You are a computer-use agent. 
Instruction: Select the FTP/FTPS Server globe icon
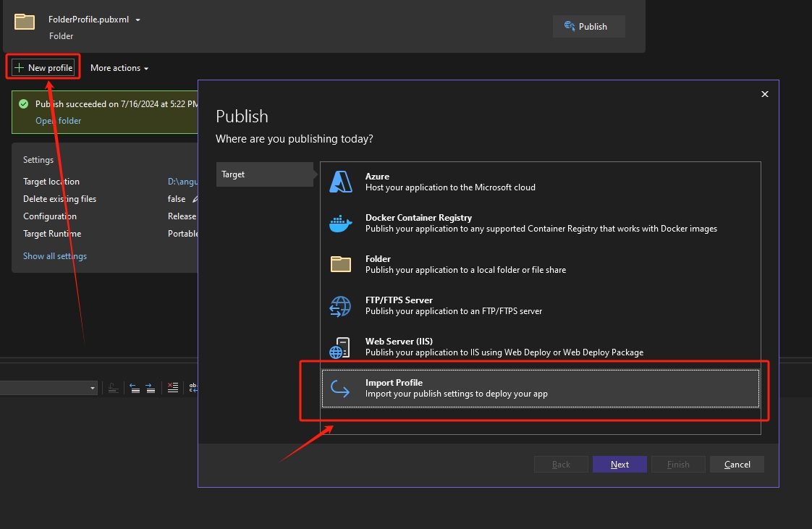coord(340,306)
